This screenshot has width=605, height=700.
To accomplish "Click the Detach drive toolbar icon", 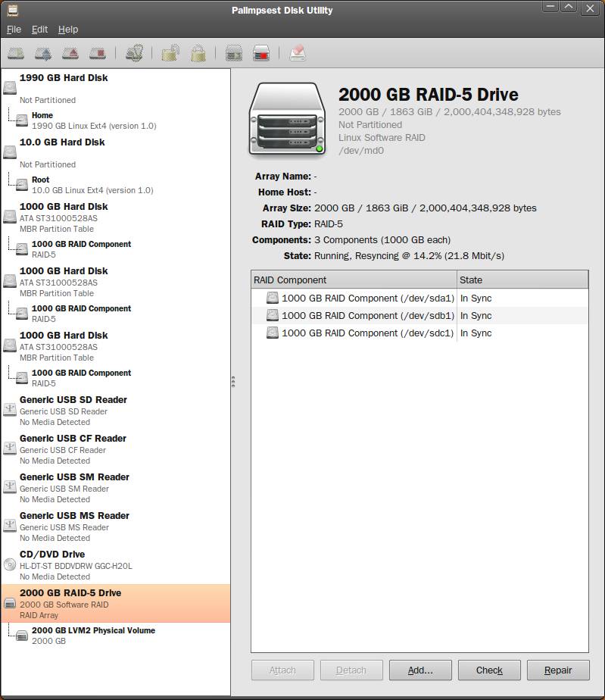I will click(x=98, y=54).
